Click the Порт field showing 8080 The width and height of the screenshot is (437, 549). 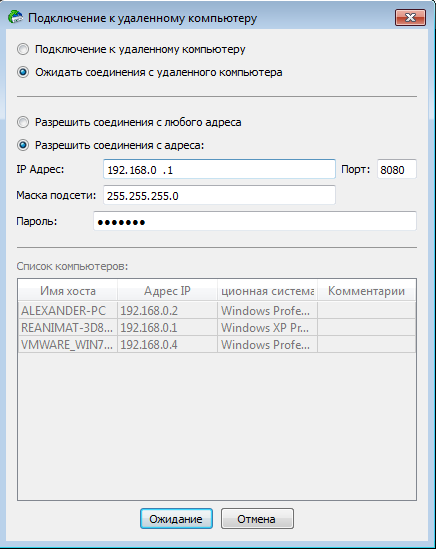[397, 169]
